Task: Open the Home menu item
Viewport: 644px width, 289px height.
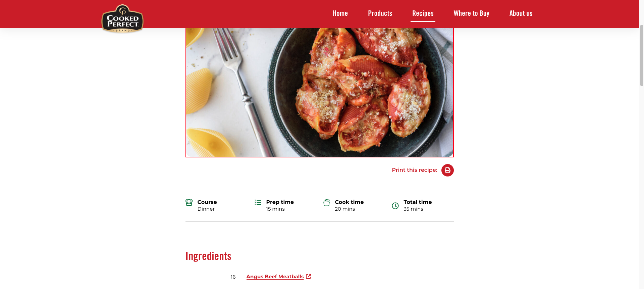Action: 340,13
